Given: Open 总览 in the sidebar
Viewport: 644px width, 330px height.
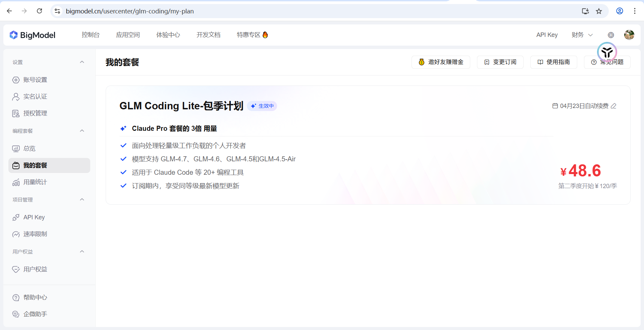Looking at the screenshot, I should pyautogui.click(x=49, y=149).
